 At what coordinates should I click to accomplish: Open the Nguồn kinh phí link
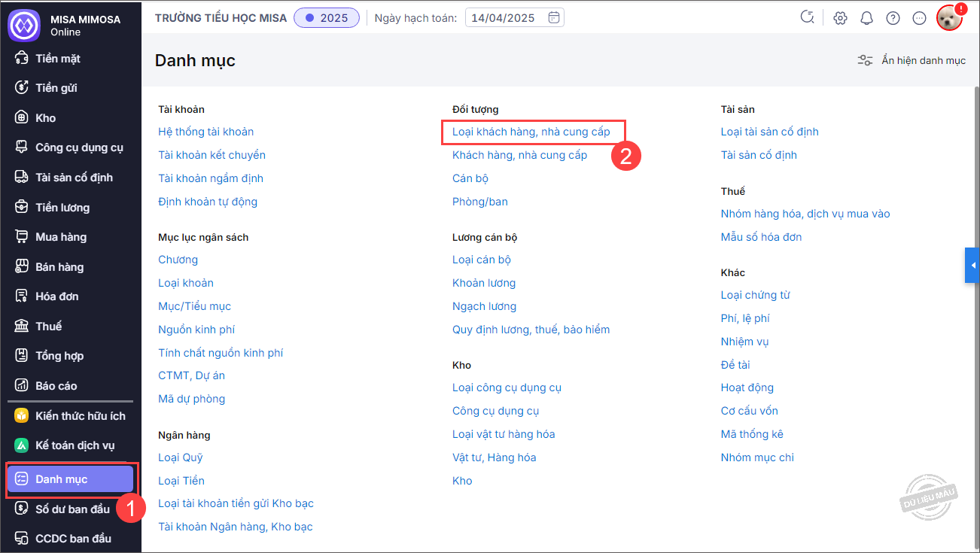(196, 330)
